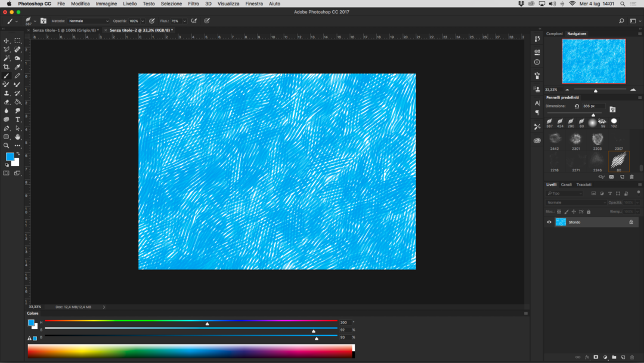Viewport: 644px width, 363px height.
Task: Open the layer Tipo filter dropdown
Action: tap(564, 193)
